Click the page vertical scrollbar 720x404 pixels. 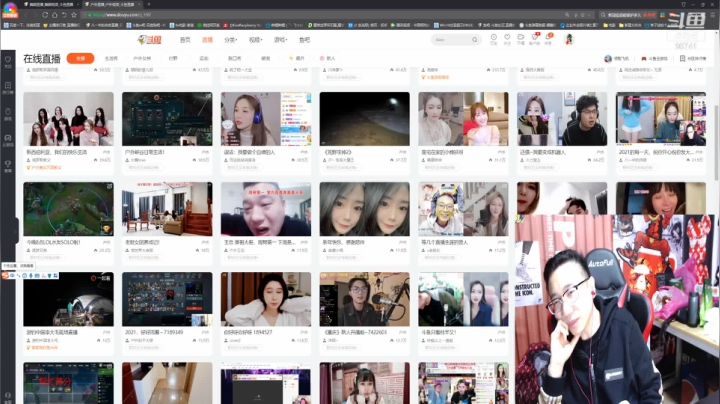[x=717, y=142]
